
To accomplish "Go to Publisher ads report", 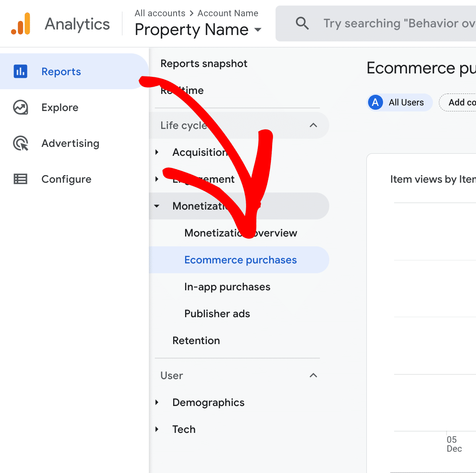I will point(217,314).
